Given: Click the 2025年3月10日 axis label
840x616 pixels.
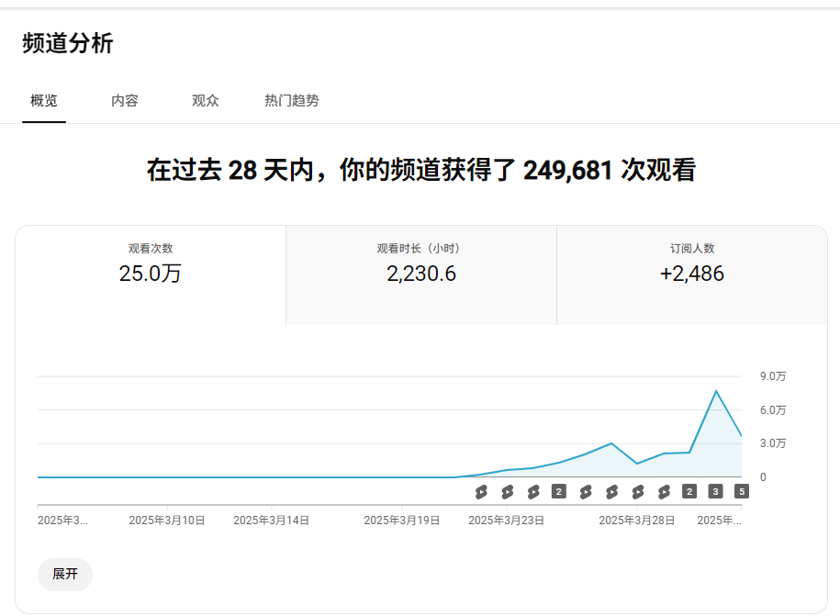Looking at the screenshot, I should (x=166, y=521).
